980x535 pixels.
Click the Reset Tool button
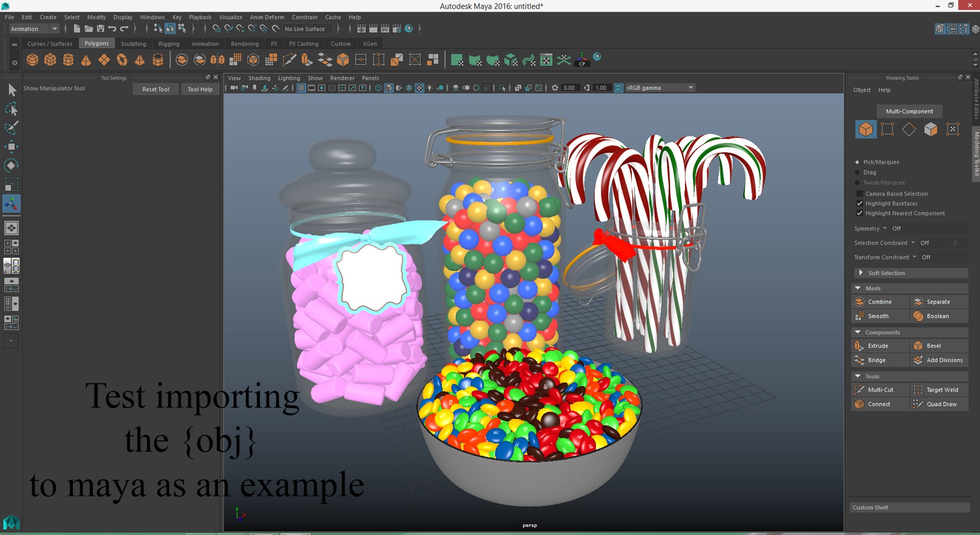156,89
